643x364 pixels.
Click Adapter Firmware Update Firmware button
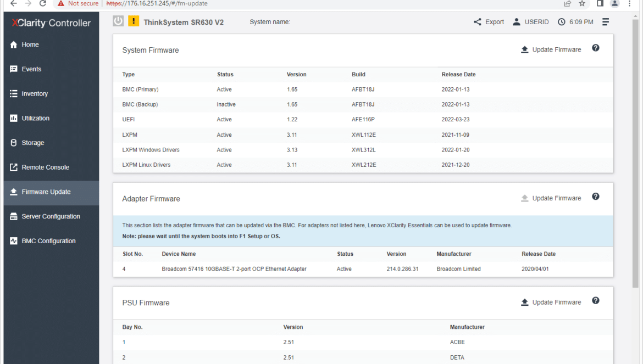click(x=551, y=198)
